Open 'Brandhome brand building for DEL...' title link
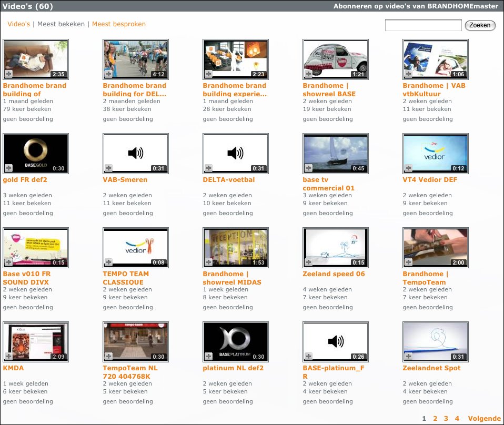The image size is (504, 425). click(x=134, y=90)
